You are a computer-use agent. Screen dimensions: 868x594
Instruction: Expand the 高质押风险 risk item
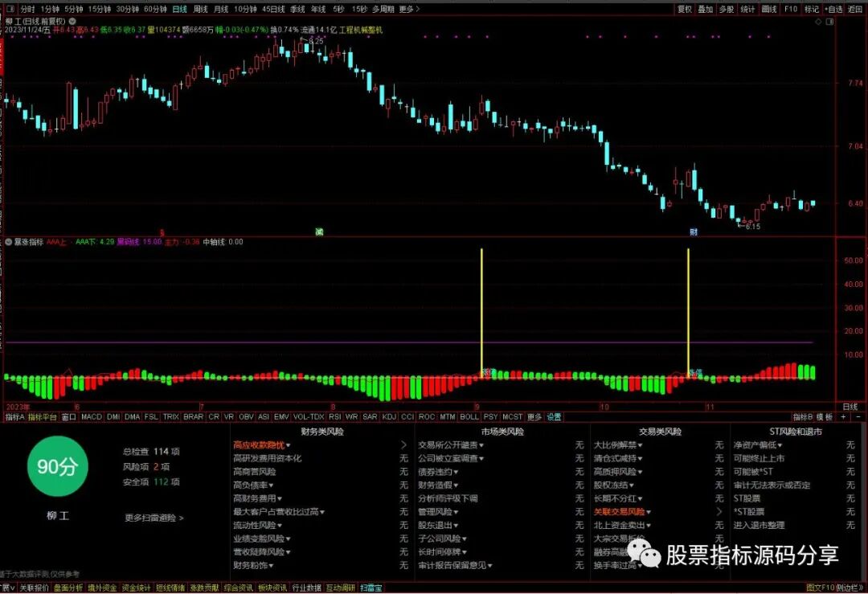coord(618,472)
